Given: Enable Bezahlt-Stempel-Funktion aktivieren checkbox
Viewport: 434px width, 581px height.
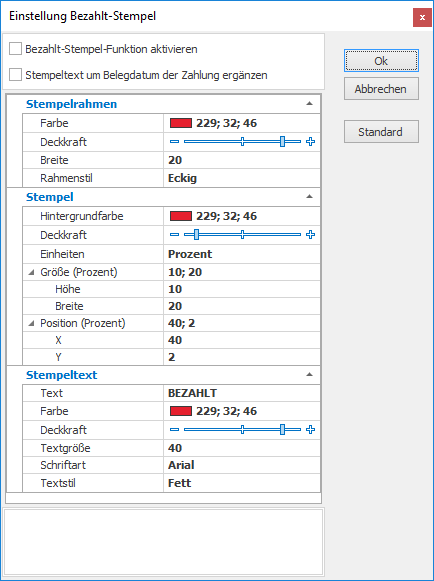Looking at the screenshot, I should click(x=15, y=49).
